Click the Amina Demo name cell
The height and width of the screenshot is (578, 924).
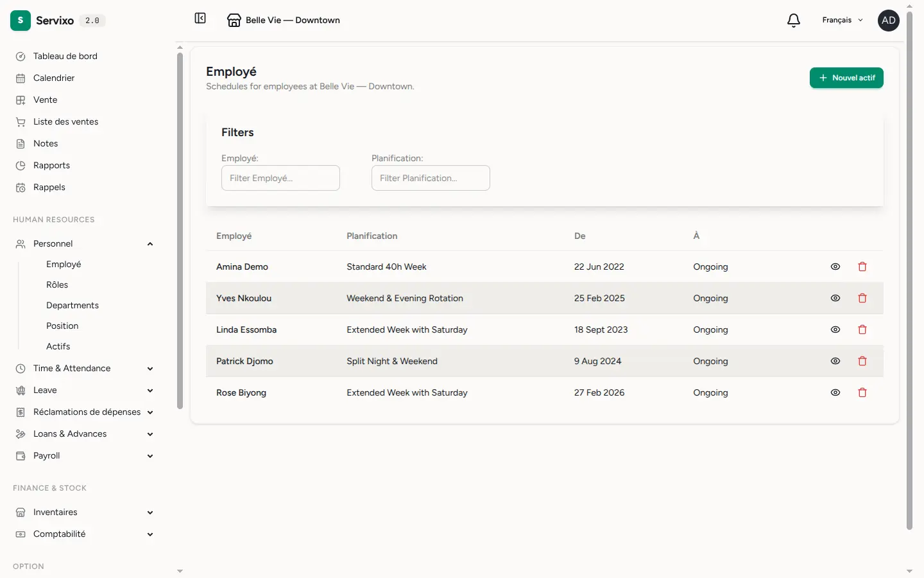pos(242,267)
